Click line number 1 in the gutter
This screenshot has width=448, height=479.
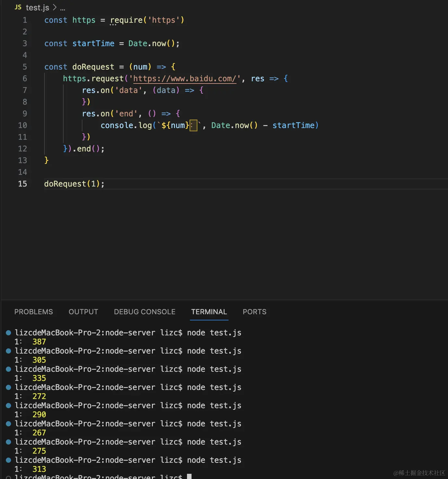(x=25, y=20)
